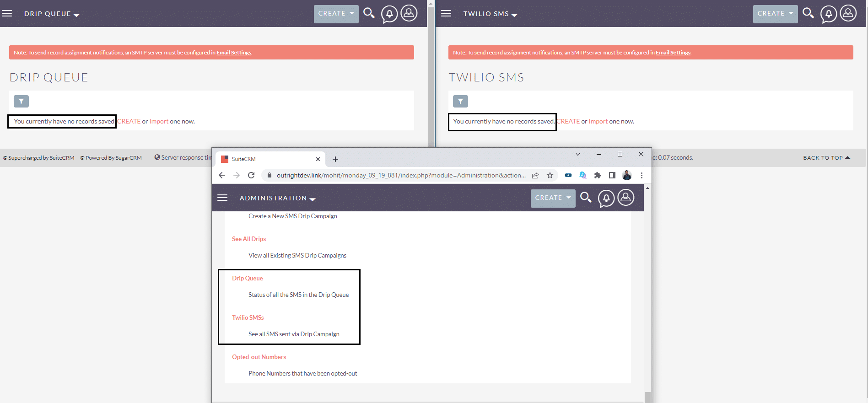The height and width of the screenshot is (403, 868).
Task: Open Drip Queue admin link
Action: coord(248,278)
